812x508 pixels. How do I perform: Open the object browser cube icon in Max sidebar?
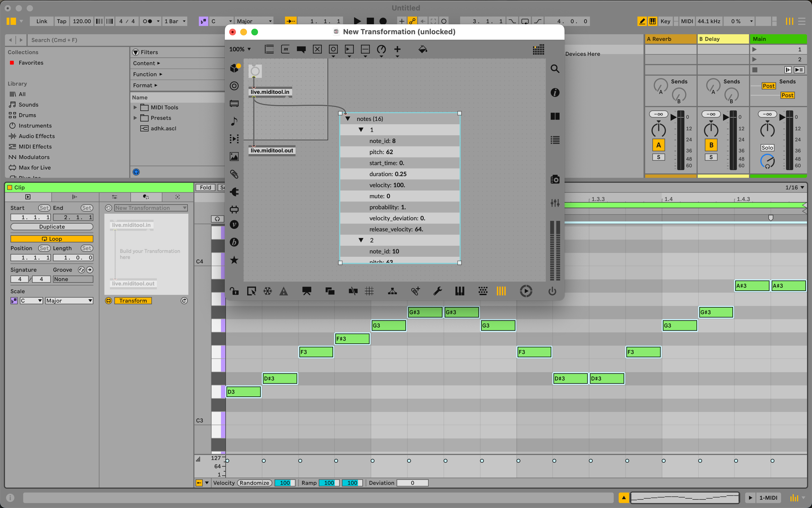[x=234, y=68]
